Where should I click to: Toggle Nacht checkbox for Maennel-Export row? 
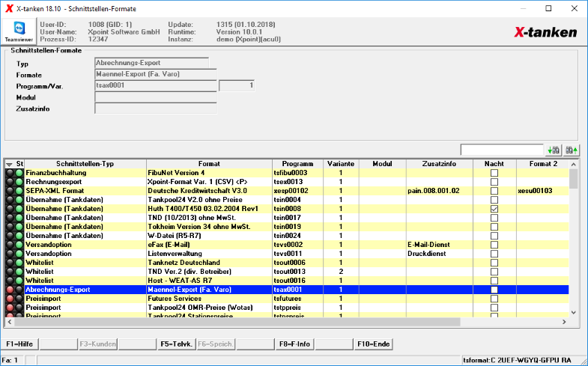click(494, 290)
